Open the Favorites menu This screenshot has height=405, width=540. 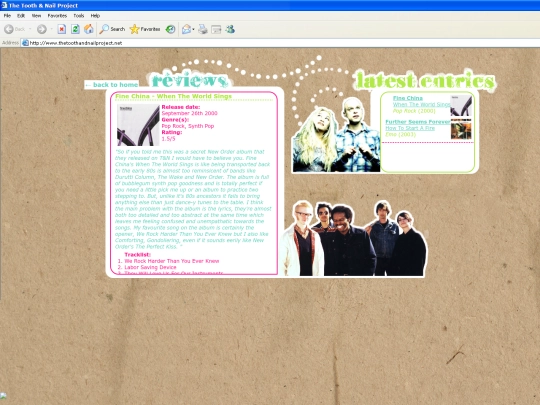click(57, 15)
